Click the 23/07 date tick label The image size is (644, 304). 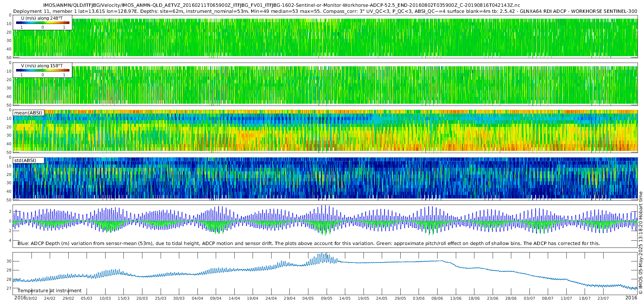pyautogui.click(x=603, y=298)
